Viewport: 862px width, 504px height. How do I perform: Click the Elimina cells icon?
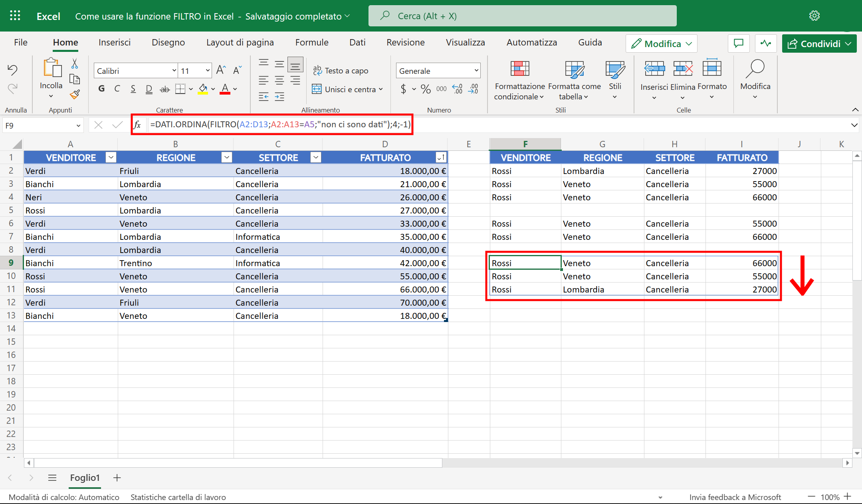(x=683, y=69)
